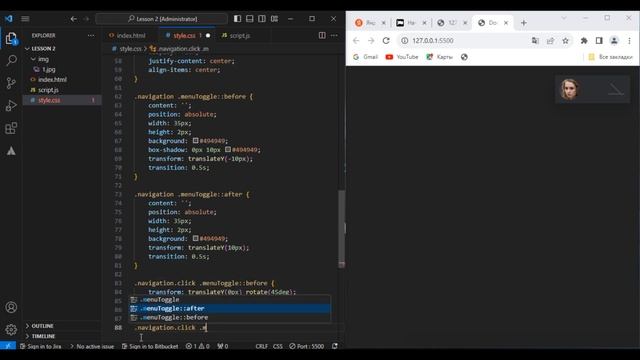Open Run and Debug view
The height and width of the screenshot is (360, 640).
[x=11, y=106]
